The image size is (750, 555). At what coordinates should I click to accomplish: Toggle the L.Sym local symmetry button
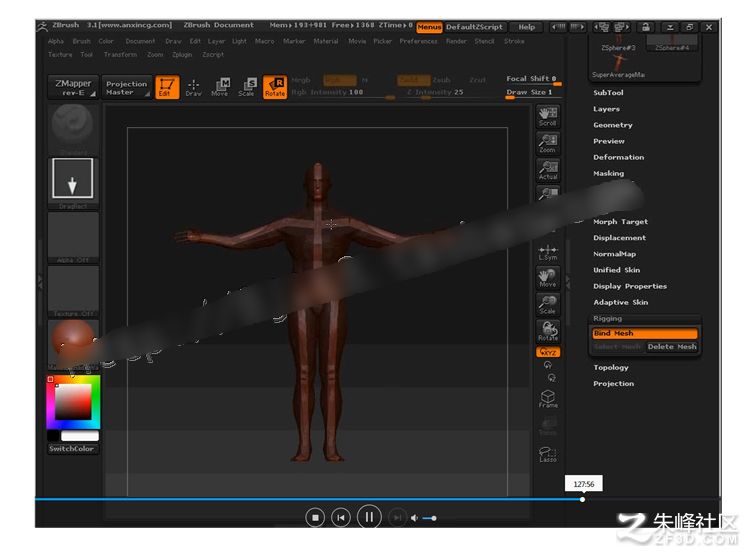click(548, 253)
